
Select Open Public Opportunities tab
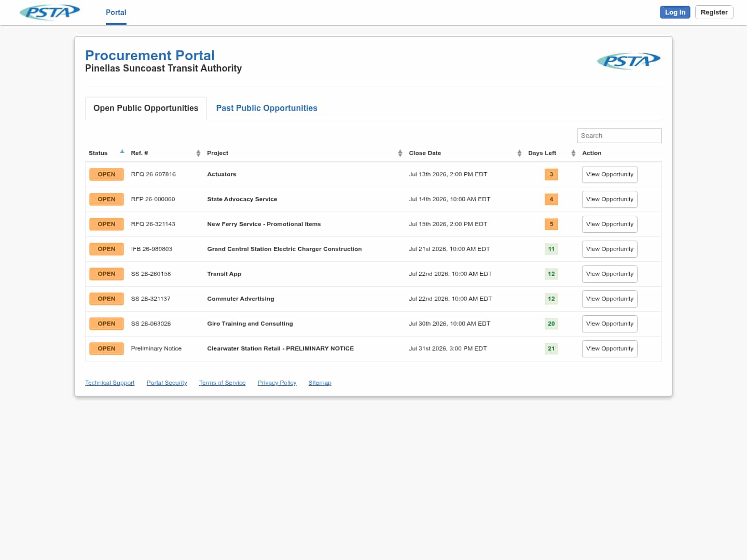click(x=146, y=108)
